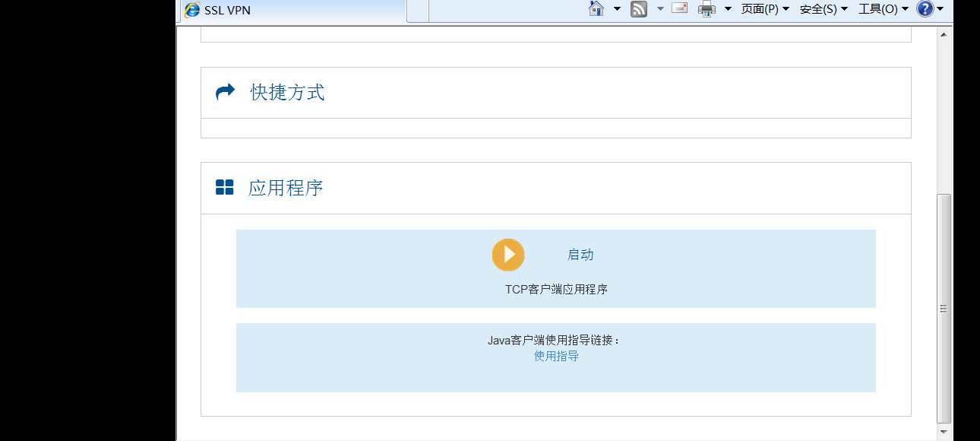Click the RSS feeds icon
The width and height of the screenshot is (980, 441).
click(x=639, y=9)
